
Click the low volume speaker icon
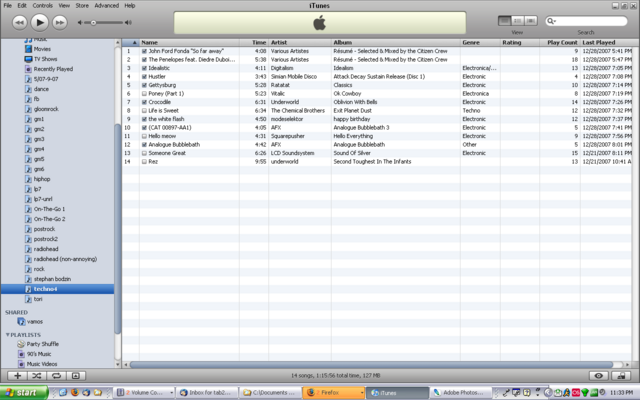coord(80,23)
